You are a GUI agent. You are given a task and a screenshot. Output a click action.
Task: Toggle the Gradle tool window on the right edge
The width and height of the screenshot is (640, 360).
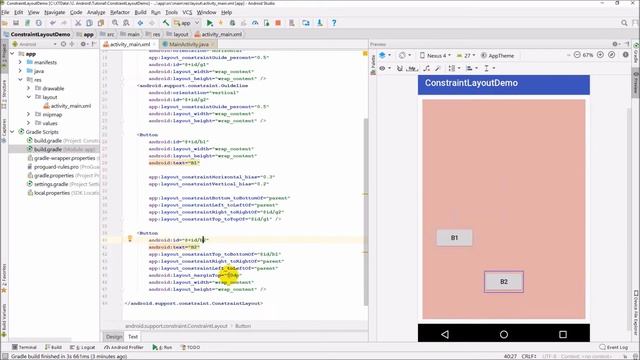point(636,52)
